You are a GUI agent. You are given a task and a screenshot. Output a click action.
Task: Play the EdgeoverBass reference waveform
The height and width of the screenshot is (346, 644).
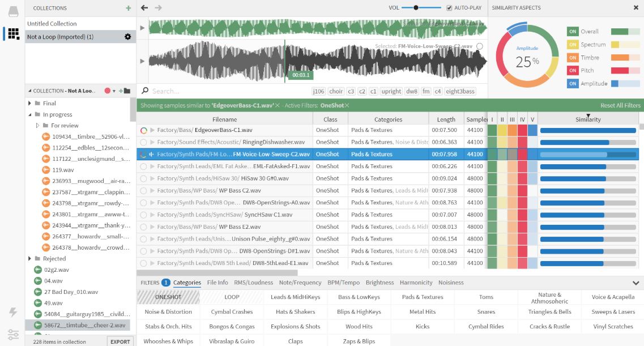[x=142, y=28]
